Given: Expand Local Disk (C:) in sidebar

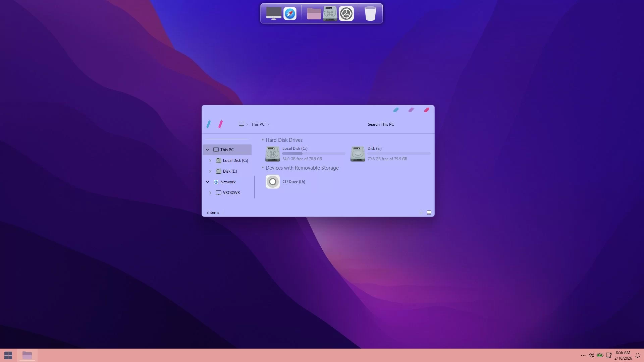Looking at the screenshot, I should coord(210,161).
